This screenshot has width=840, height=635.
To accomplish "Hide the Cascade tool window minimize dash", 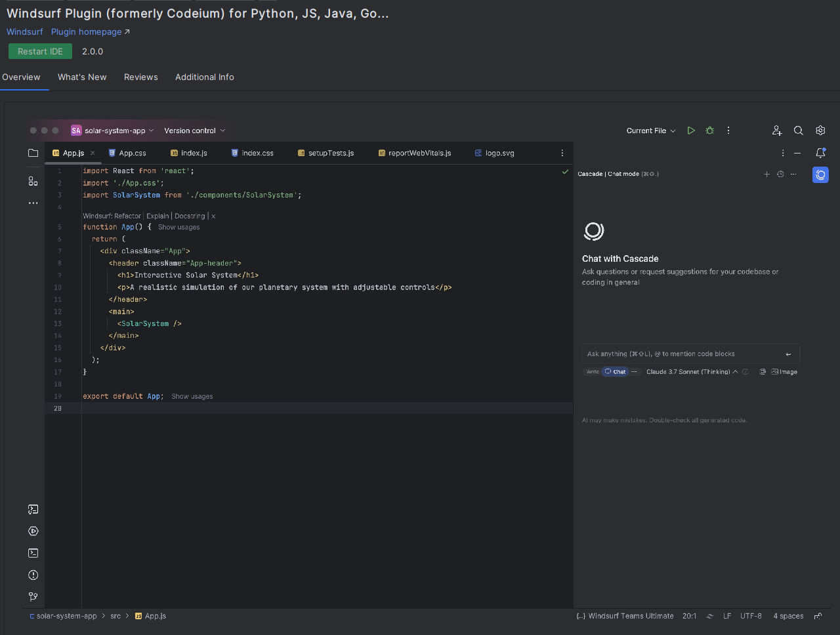I will point(797,153).
